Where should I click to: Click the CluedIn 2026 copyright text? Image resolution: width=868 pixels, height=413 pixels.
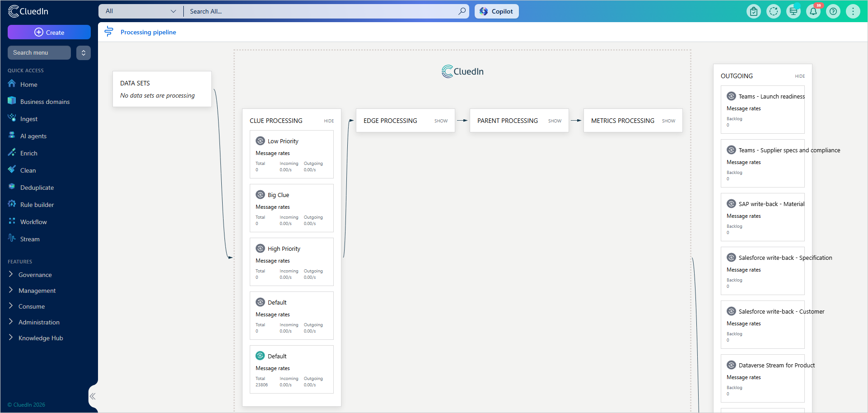[x=26, y=404]
